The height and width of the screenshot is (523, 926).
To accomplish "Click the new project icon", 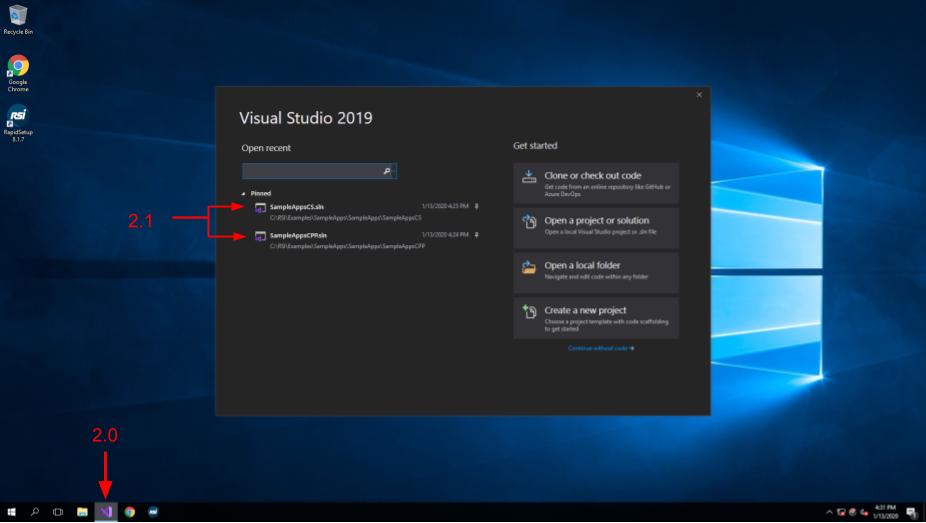I will [529, 311].
